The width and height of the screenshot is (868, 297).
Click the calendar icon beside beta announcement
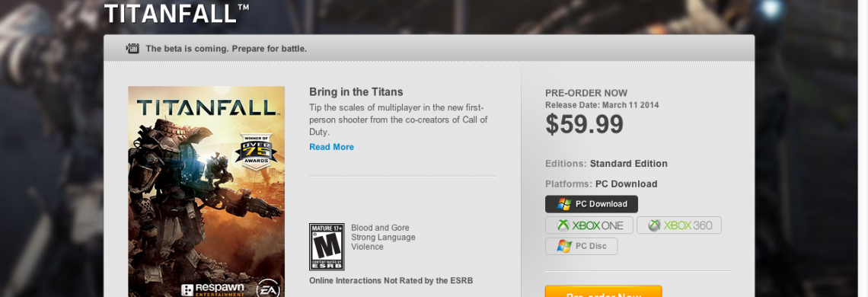(x=132, y=48)
